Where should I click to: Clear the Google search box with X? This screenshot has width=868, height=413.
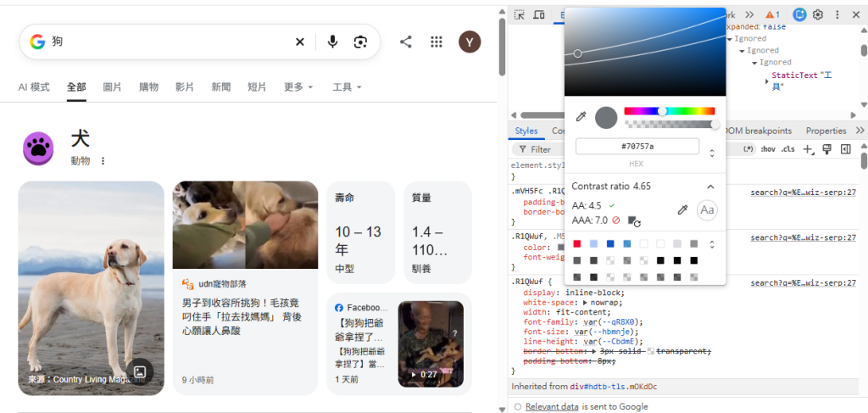299,42
